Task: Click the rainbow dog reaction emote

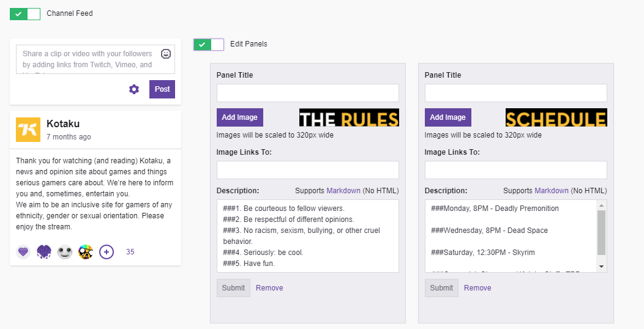Action: [x=86, y=251]
